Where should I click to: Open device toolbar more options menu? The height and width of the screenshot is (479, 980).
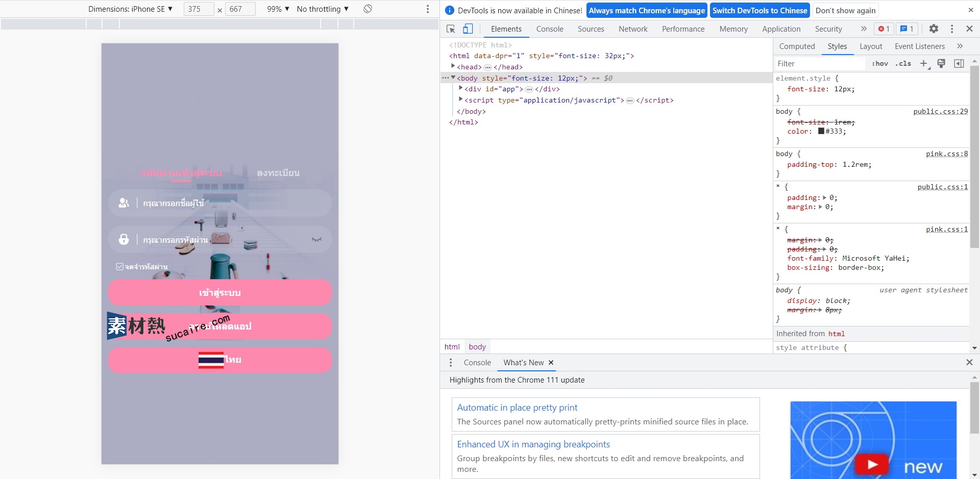coord(428,9)
